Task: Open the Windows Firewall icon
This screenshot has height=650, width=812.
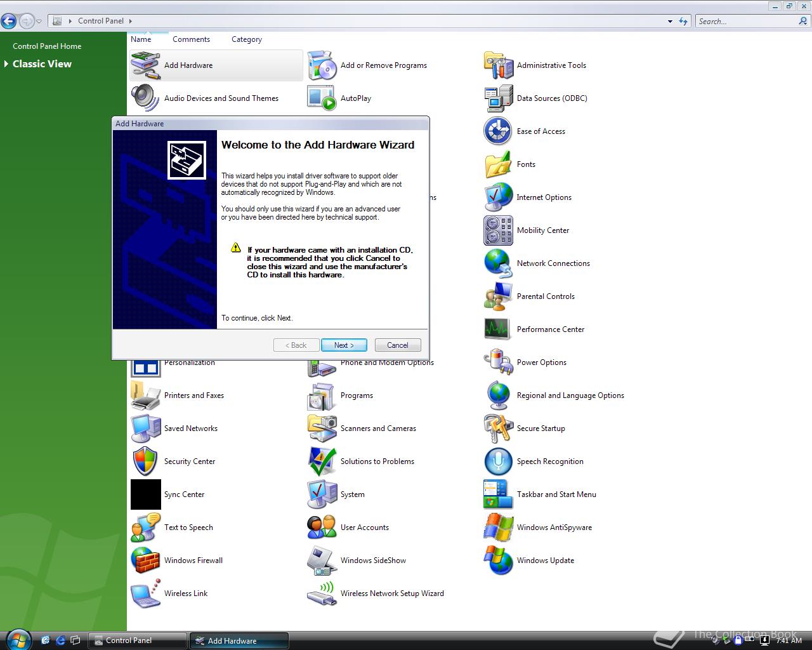Action: (145, 560)
